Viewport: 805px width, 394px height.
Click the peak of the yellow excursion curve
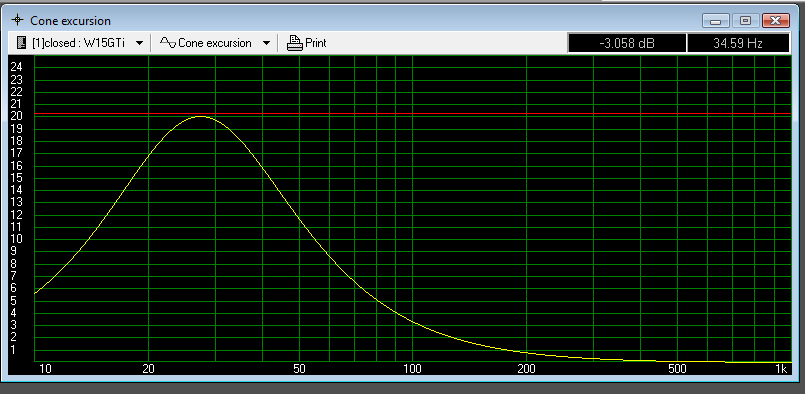coord(200,117)
